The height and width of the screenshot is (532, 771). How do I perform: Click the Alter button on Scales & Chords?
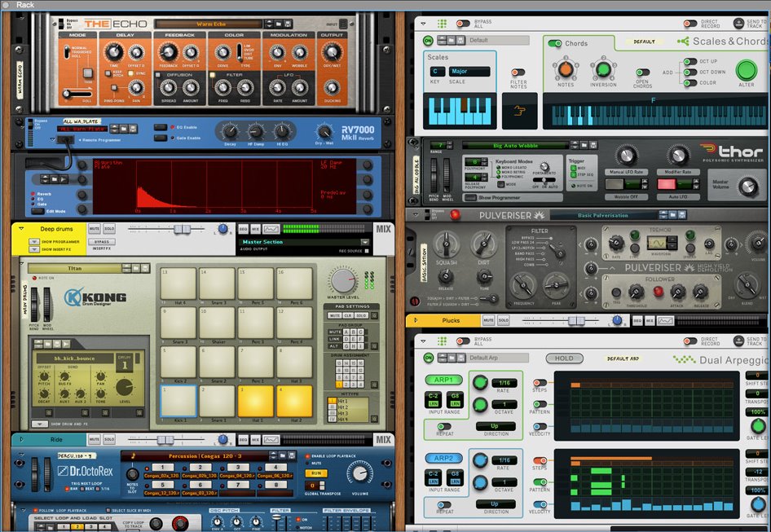point(747,72)
